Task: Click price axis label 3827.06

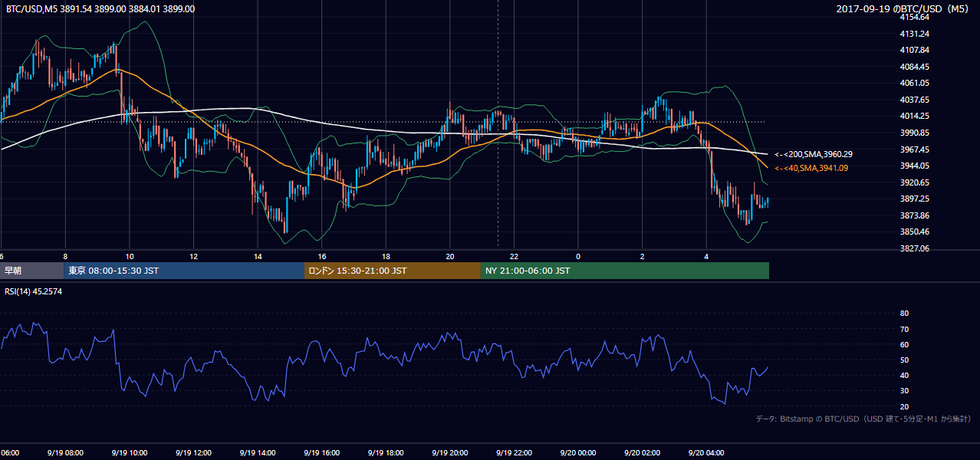Action: (x=915, y=248)
